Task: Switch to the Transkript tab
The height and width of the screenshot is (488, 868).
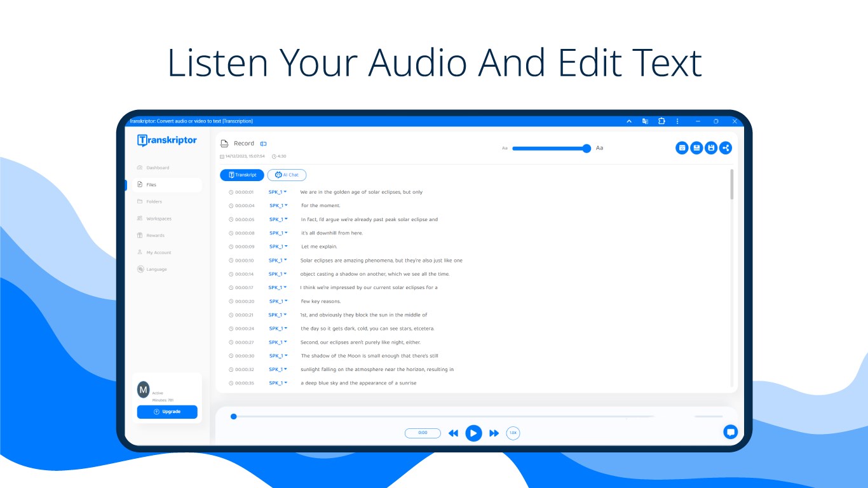Action: coord(242,175)
